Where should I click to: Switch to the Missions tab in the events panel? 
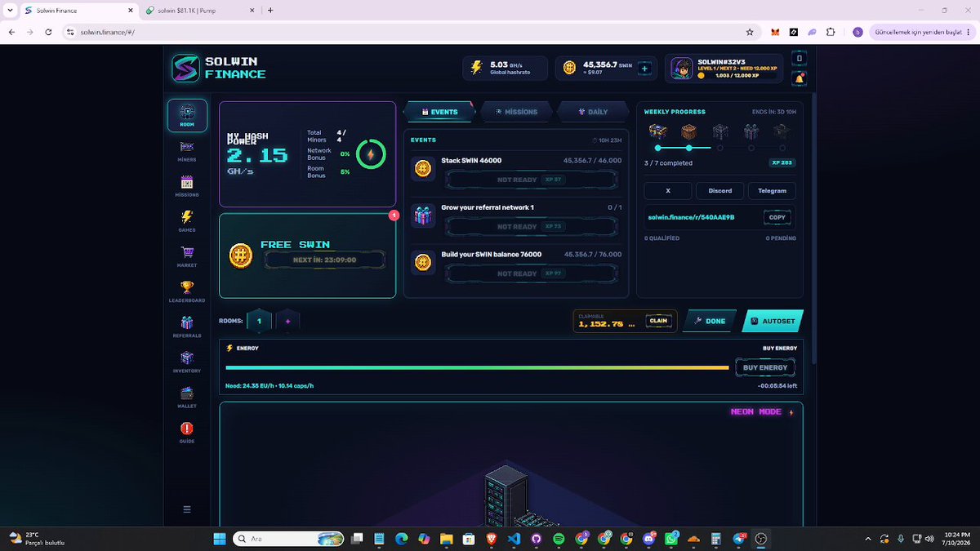516,112
